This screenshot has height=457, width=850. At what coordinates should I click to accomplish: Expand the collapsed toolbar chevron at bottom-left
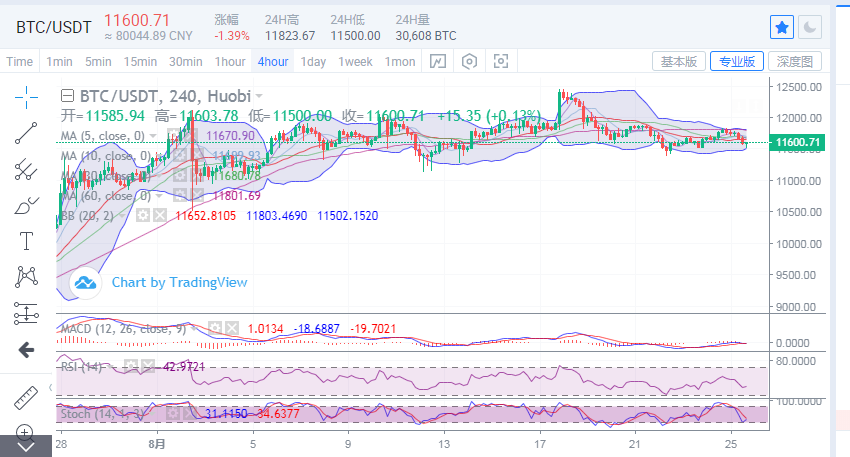[x=26, y=447]
